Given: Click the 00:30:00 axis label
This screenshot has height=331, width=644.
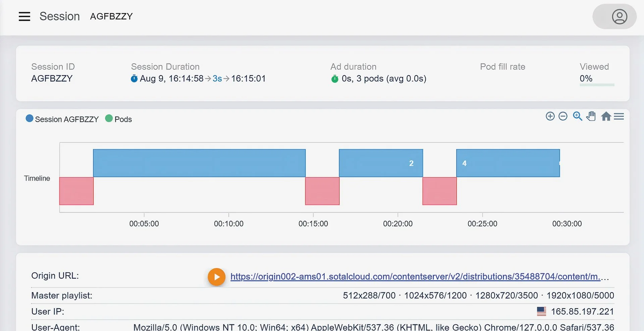Looking at the screenshot, I should [567, 223].
